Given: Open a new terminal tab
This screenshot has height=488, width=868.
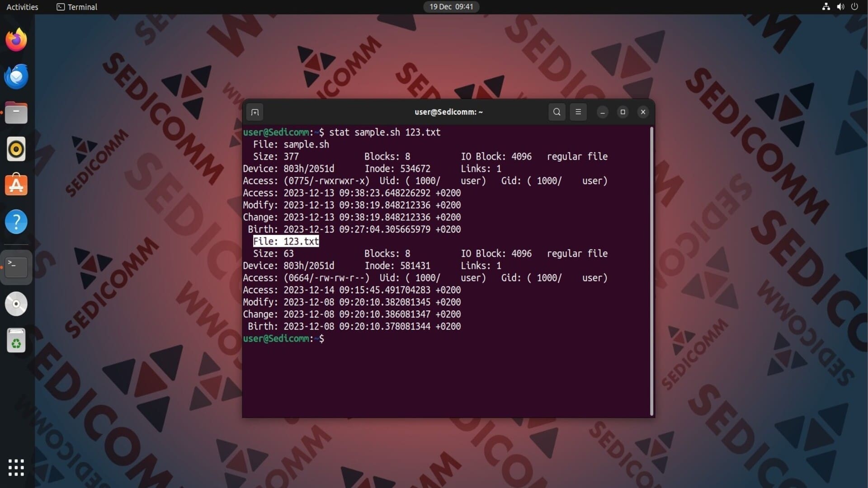Looking at the screenshot, I should (x=255, y=112).
